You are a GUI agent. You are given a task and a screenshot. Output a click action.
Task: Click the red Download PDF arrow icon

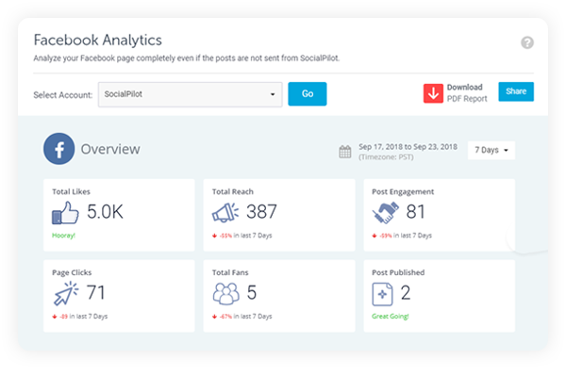tap(433, 93)
